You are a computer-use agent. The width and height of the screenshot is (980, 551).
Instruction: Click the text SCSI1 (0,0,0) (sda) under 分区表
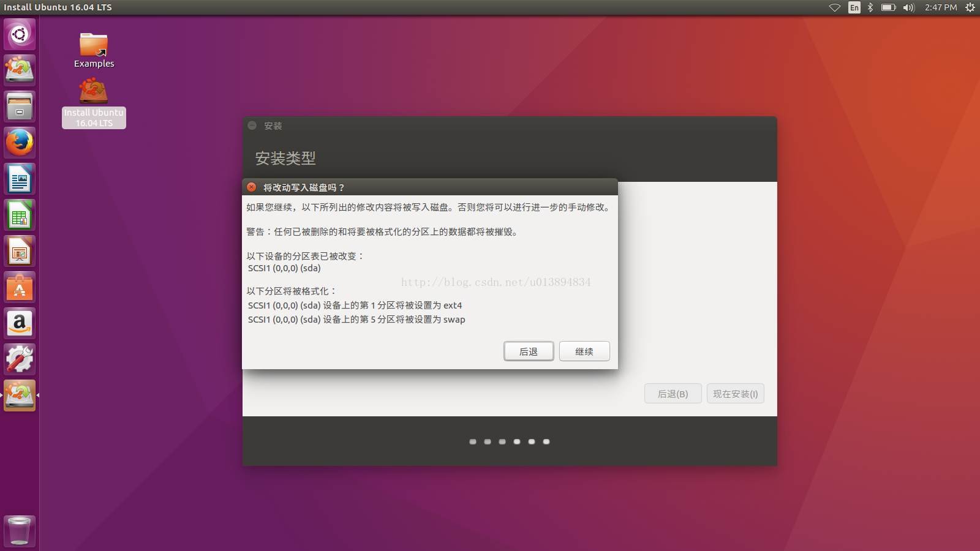click(284, 268)
